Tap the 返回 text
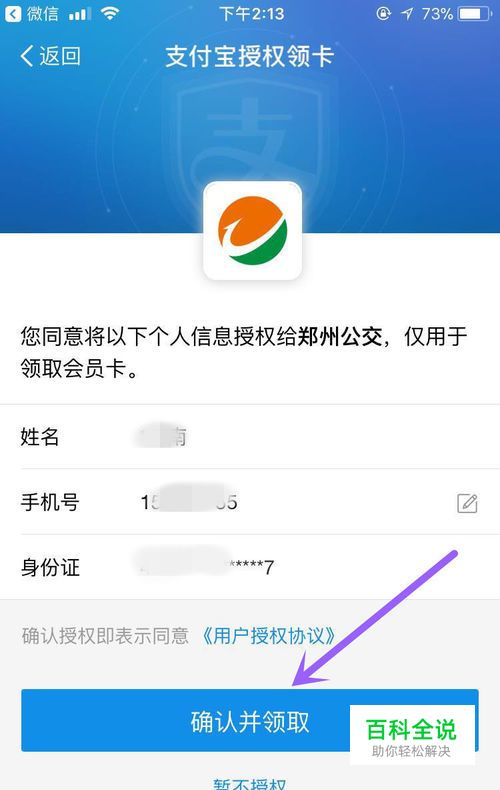Screen dimensions: 500x790 (60, 56)
